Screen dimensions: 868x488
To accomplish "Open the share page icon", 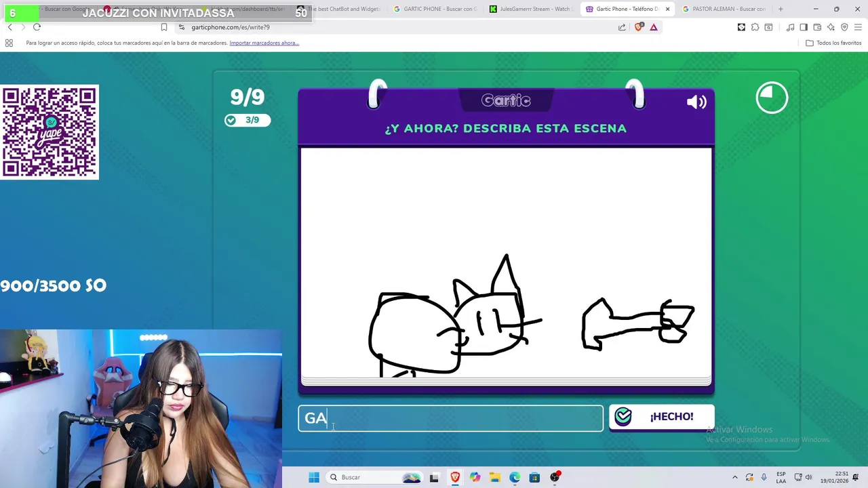I will pyautogui.click(x=622, y=27).
